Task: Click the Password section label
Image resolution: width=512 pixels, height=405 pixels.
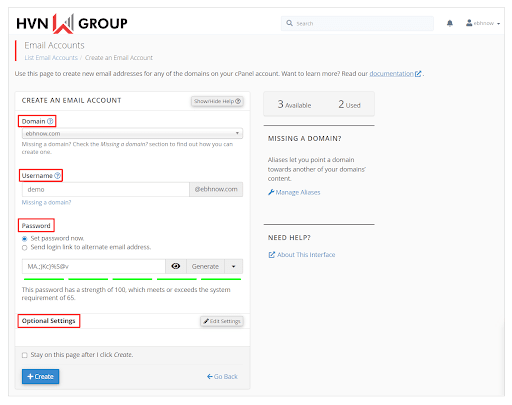Action: point(36,226)
